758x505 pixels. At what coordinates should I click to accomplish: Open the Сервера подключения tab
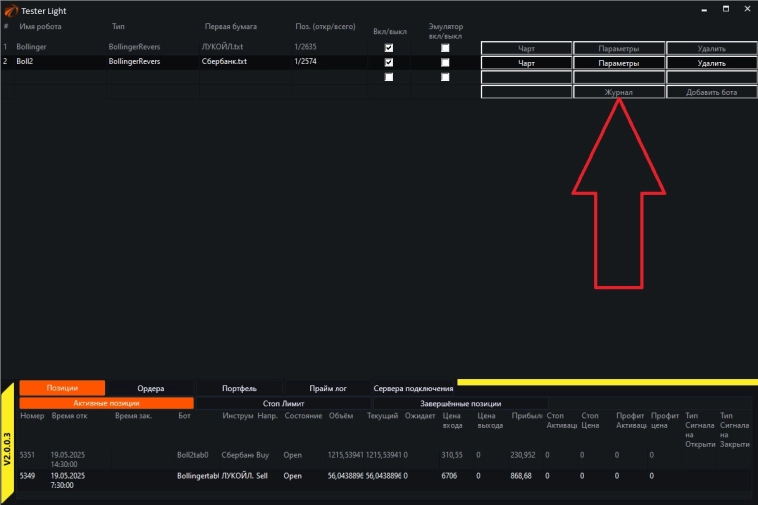pos(413,388)
